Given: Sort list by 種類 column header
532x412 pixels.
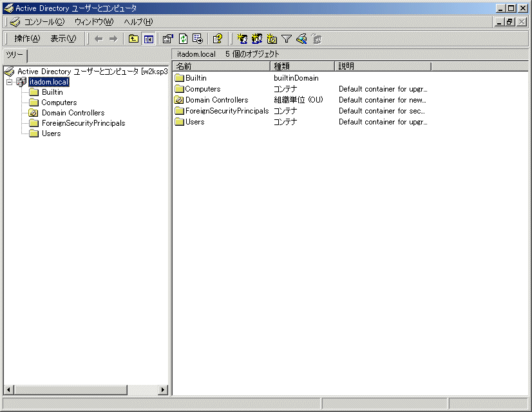Looking at the screenshot, I should coord(302,66).
